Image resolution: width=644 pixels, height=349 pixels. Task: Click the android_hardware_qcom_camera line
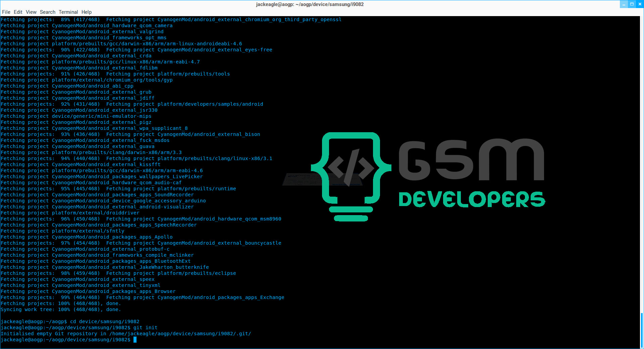coord(87,26)
